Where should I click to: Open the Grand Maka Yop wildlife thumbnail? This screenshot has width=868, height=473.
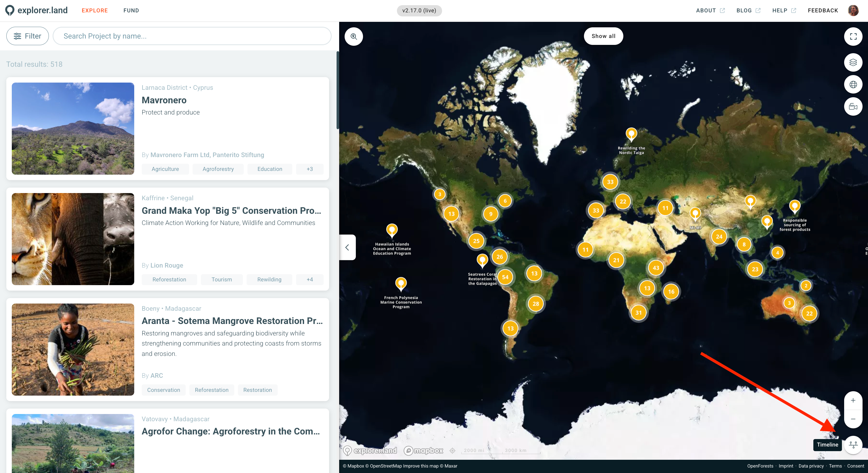coord(73,239)
